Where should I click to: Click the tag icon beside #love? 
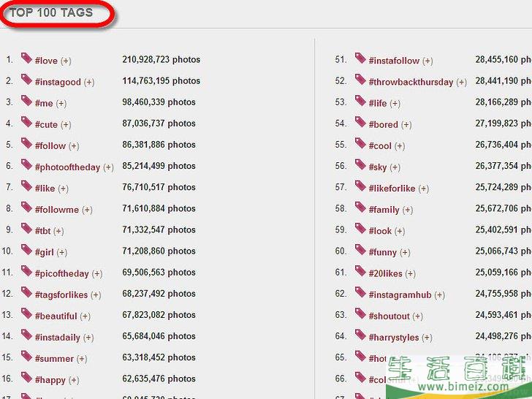[26, 58]
